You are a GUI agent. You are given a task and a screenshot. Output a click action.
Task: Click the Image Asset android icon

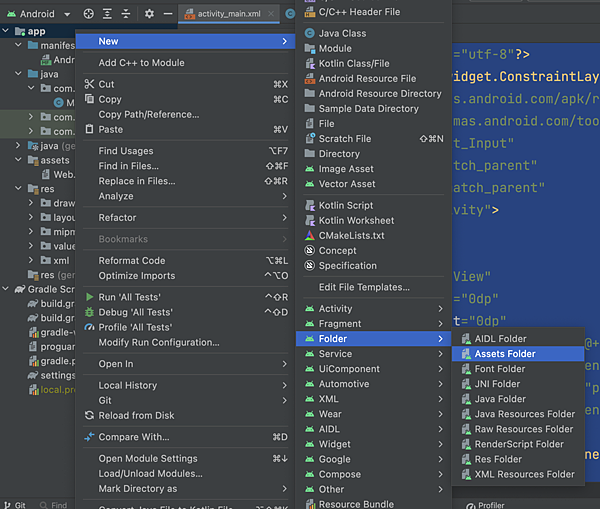[x=310, y=169]
